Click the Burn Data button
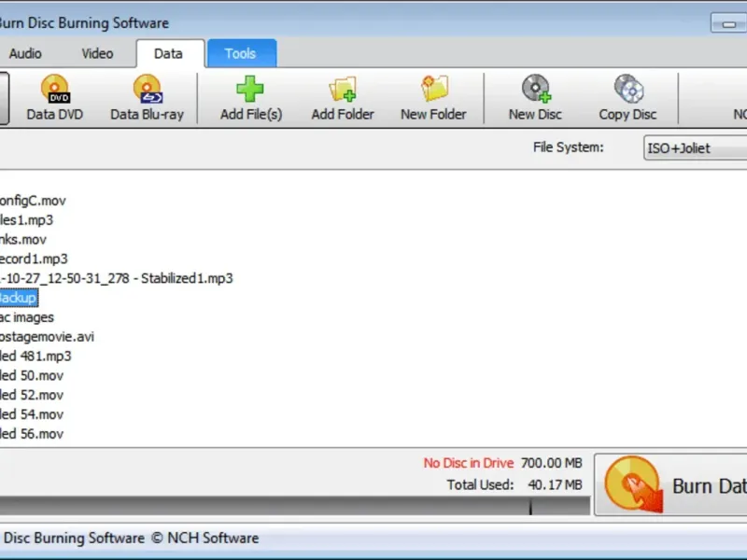 tap(670, 484)
